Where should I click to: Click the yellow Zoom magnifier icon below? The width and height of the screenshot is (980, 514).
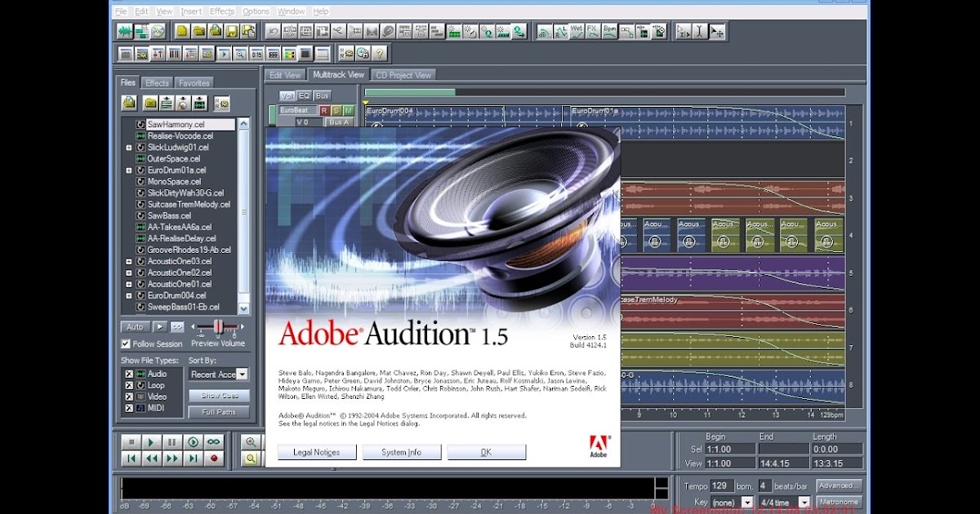[x=251, y=459]
